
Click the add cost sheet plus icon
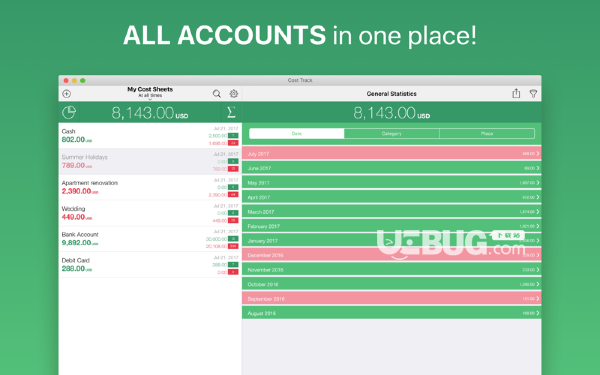(x=67, y=94)
